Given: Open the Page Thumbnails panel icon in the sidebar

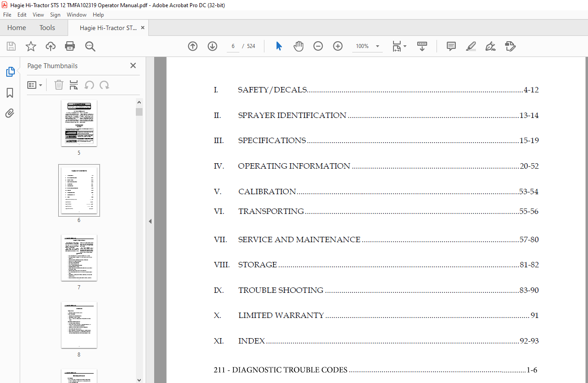Looking at the screenshot, I should point(10,72).
